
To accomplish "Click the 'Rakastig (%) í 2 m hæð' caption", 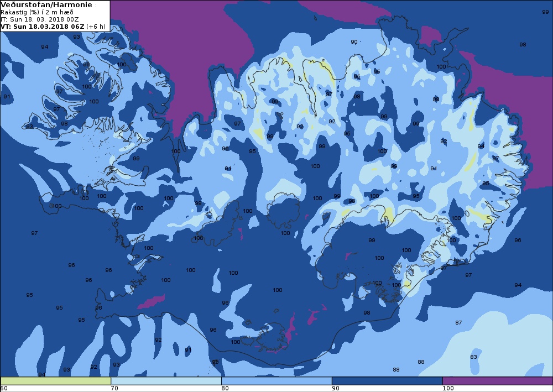I will pos(37,12).
